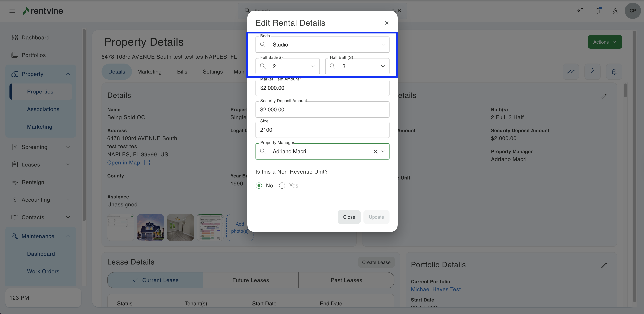Screen dimensions: 644x314
Task: Open the AI sparkle assistant icon
Action: tap(580, 11)
